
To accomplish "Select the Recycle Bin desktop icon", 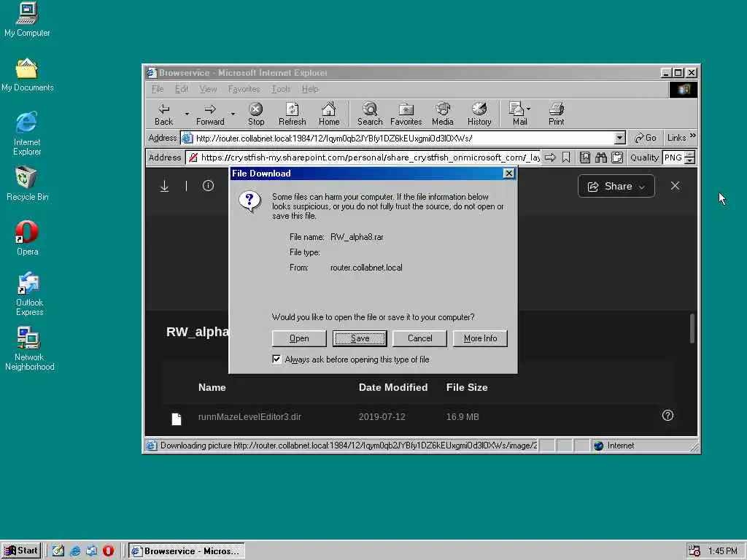I will point(27,184).
